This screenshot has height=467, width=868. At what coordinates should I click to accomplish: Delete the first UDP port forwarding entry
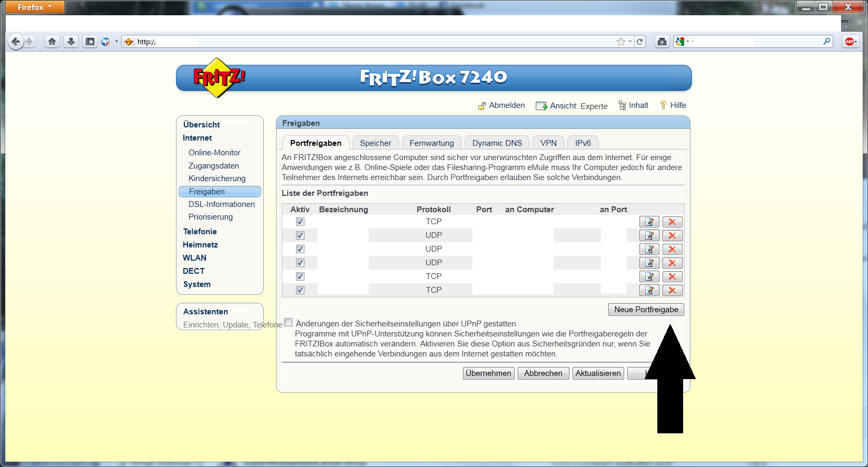tap(672, 235)
